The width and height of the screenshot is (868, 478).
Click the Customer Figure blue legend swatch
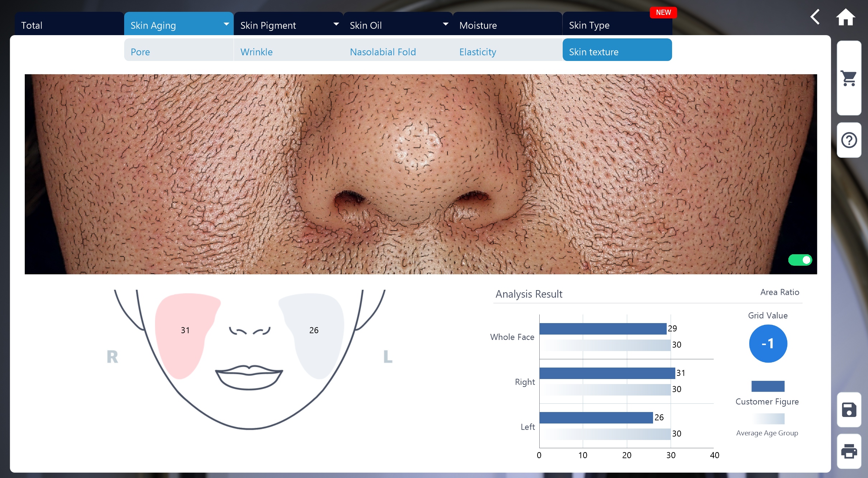pyautogui.click(x=768, y=386)
